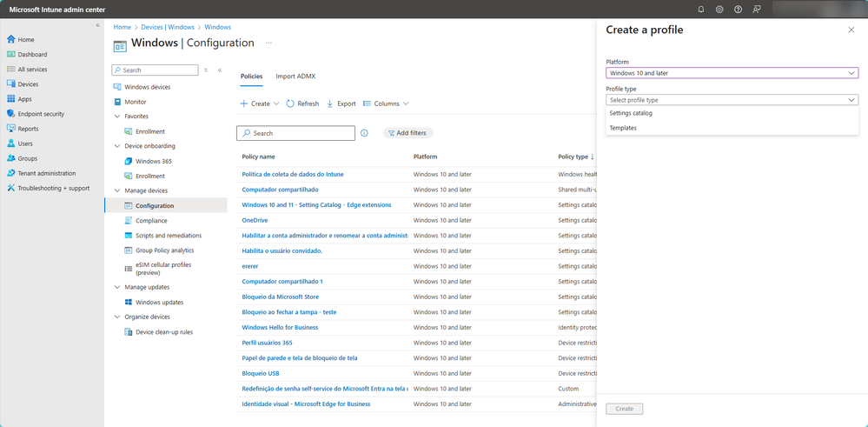The image size is (868, 427).
Task: Open the OneDrive policy
Action: tap(255, 220)
